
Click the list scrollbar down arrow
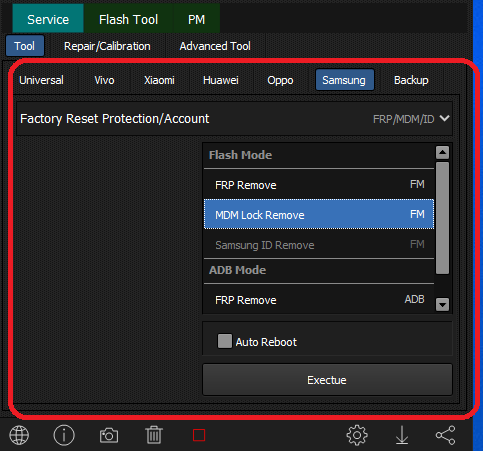tap(442, 304)
